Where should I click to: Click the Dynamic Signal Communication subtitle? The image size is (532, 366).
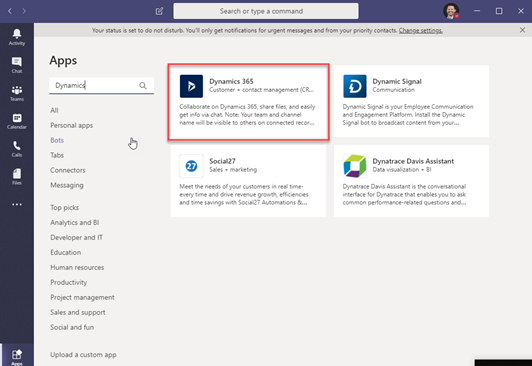point(394,90)
